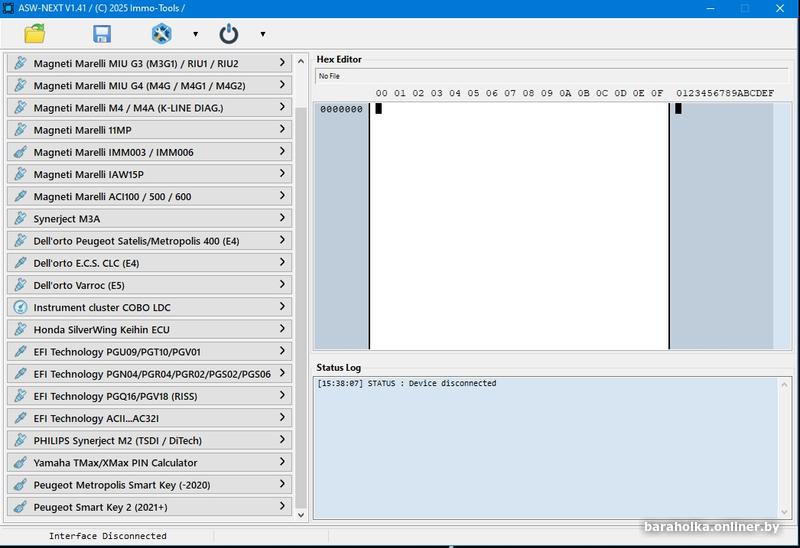Click icon beside Honda SilverWing Keihin ECU
The height and width of the screenshot is (548, 800).
(20, 330)
